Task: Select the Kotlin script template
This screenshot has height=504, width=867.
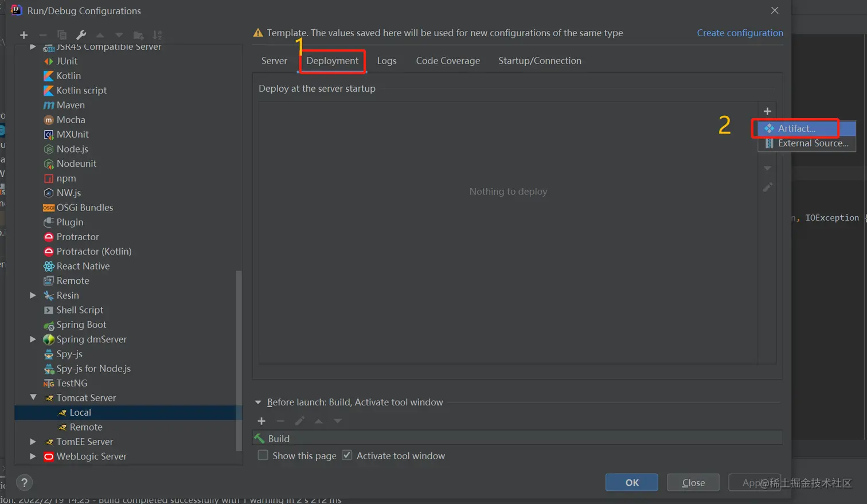Action: tap(81, 91)
